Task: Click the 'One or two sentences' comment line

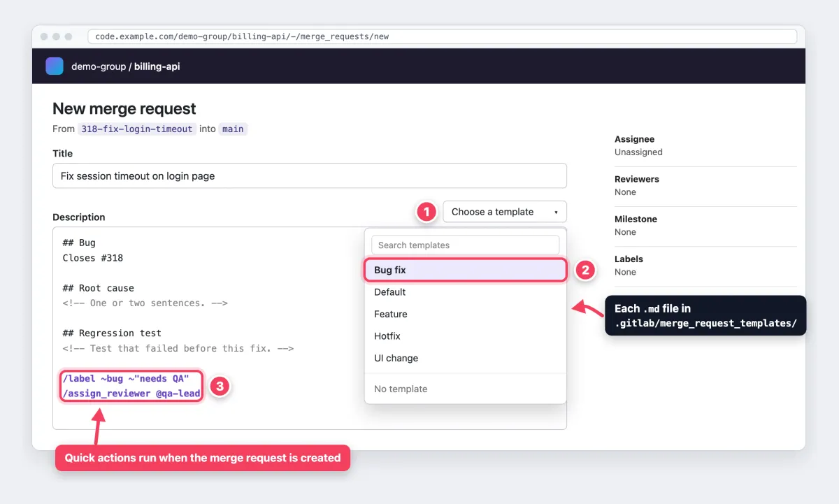Action: coord(145,303)
